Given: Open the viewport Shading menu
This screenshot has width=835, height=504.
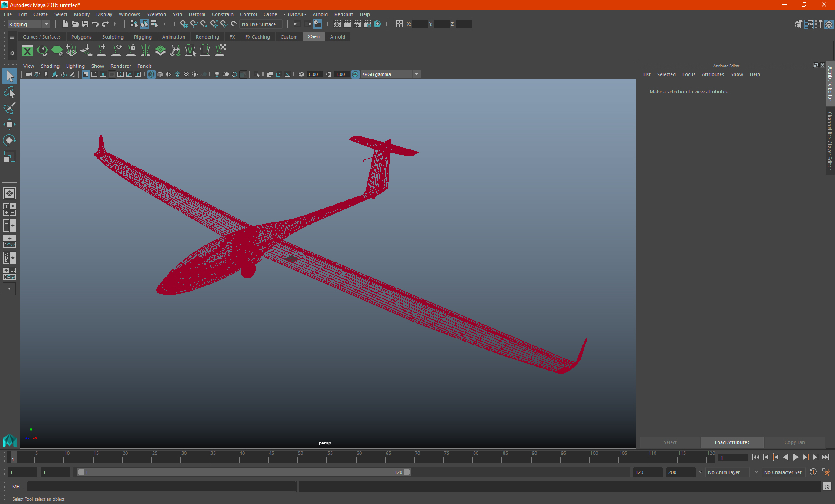Looking at the screenshot, I should 50,66.
